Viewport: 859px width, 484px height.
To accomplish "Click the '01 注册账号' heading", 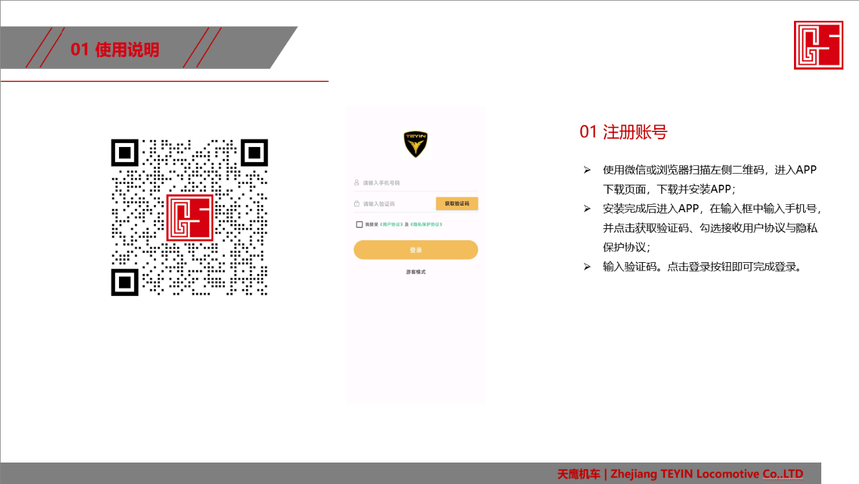I will [623, 132].
